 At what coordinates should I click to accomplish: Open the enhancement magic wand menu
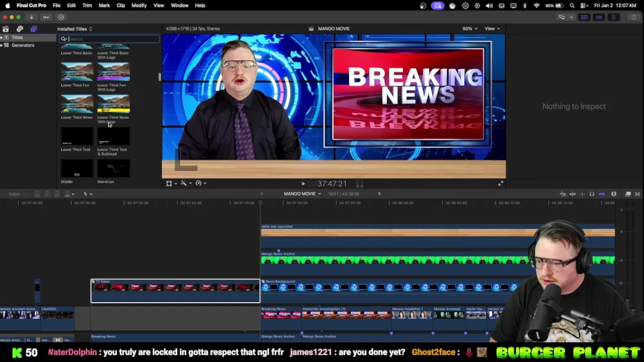[x=185, y=184]
